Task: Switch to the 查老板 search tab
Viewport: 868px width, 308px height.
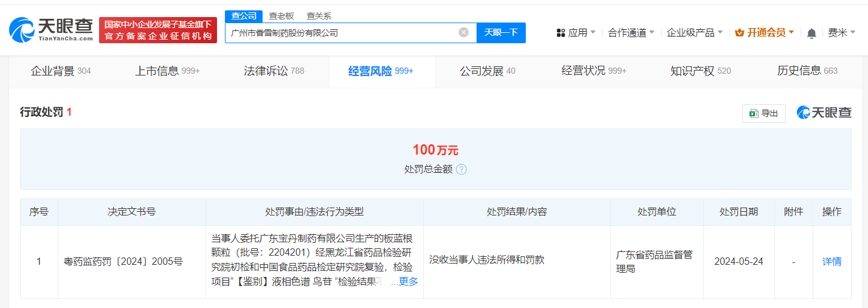Action: [x=281, y=16]
